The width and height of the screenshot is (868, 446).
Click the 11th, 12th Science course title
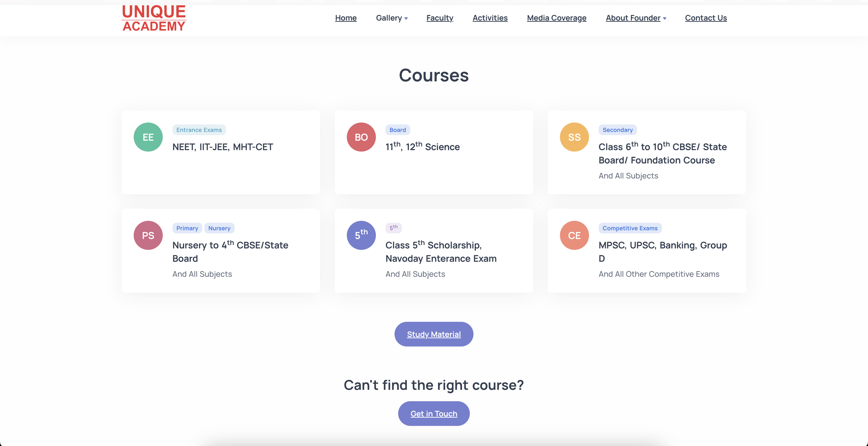tap(422, 147)
